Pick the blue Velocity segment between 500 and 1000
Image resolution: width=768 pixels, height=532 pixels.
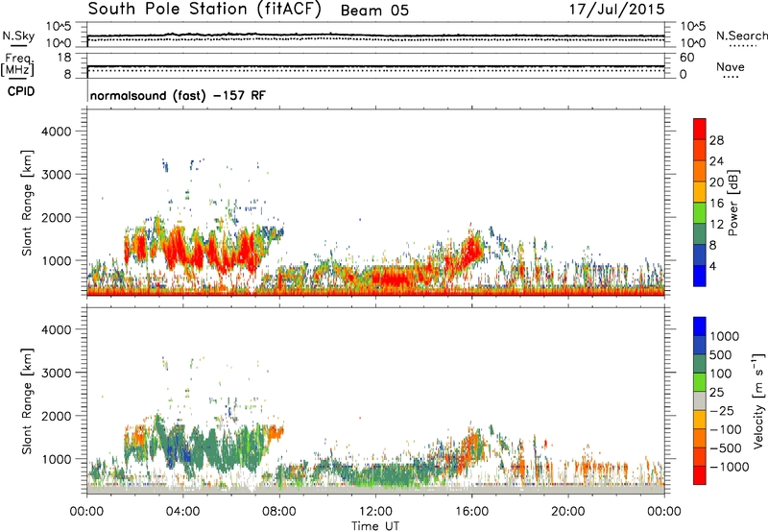tap(700, 345)
